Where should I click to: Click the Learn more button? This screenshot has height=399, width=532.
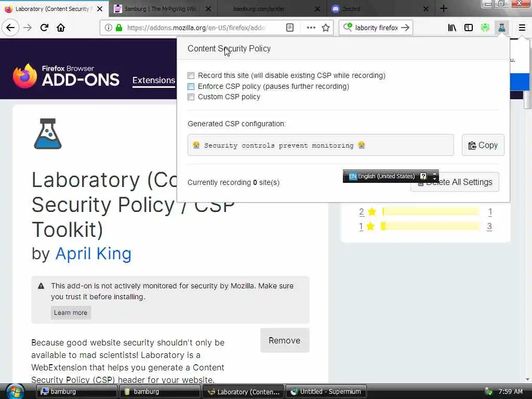click(x=71, y=312)
